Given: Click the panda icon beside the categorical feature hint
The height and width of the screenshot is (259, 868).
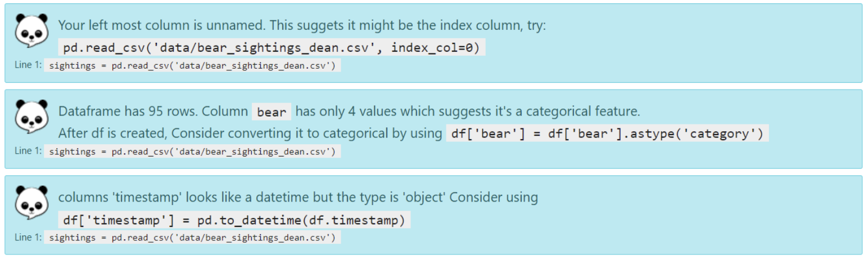Looking at the screenshot, I should (29, 118).
